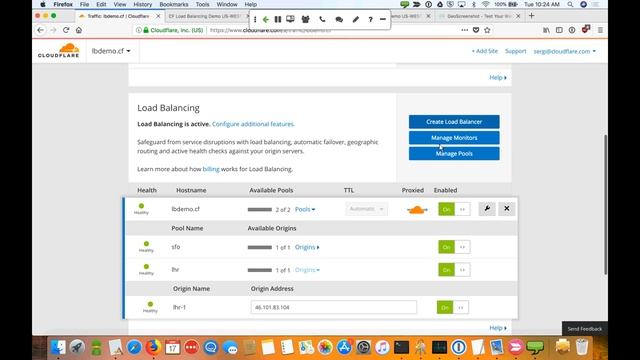Select the pencil annotate icon
This screenshot has height=360, width=640.
click(x=356, y=19)
